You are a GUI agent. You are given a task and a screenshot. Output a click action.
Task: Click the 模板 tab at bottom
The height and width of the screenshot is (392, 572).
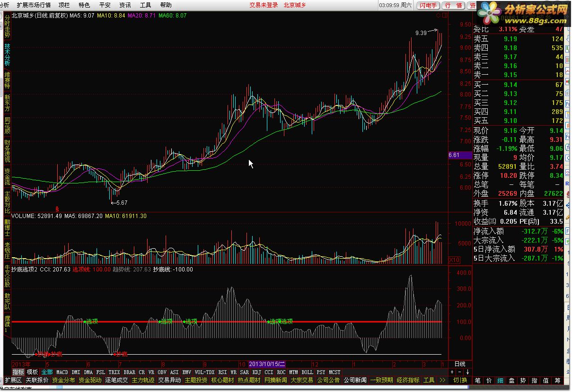tap(32, 372)
